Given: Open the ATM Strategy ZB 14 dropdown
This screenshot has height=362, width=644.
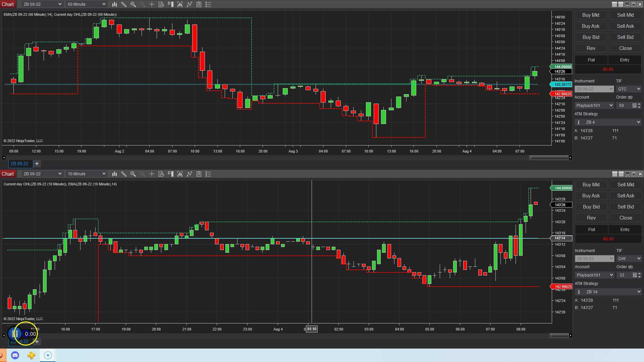Looking at the screenshot, I should [x=608, y=292].
